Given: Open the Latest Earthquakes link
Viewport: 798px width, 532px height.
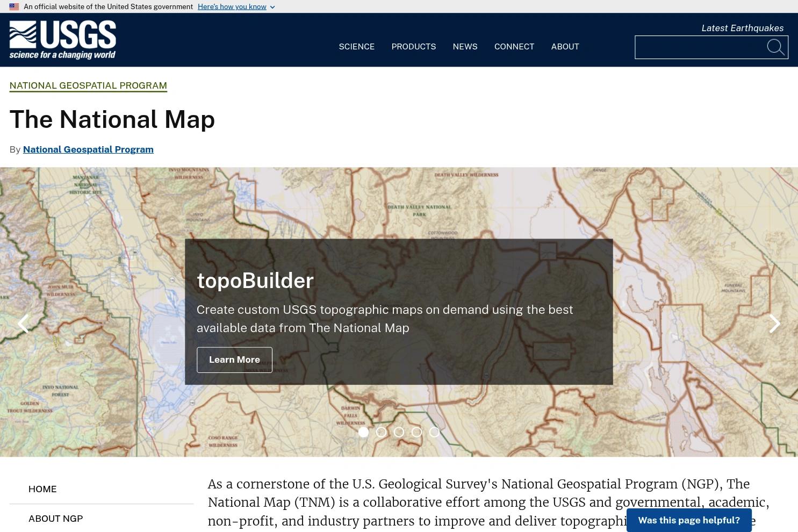Looking at the screenshot, I should 743,28.
